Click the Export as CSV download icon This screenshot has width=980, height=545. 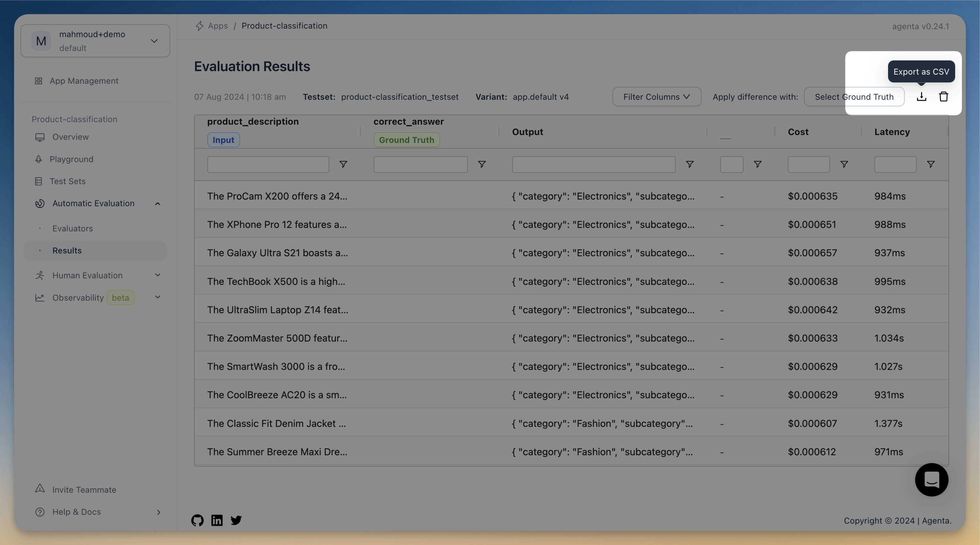coord(921,97)
